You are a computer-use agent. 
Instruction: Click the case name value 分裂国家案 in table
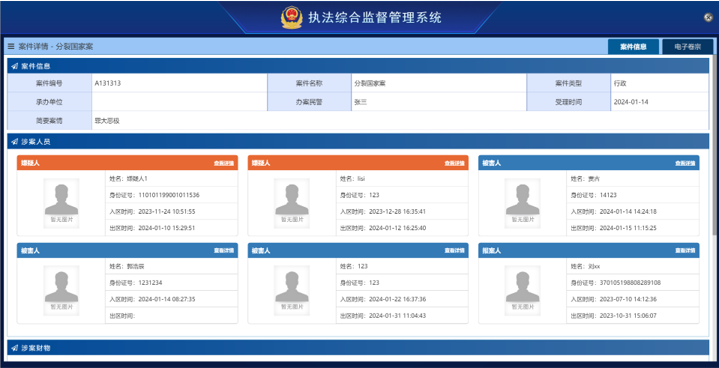click(370, 83)
